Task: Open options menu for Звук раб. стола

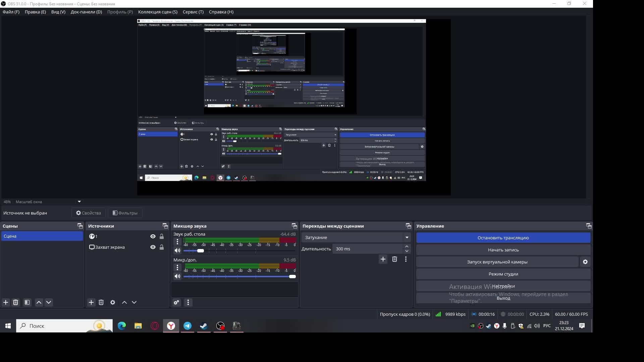Action: click(x=177, y=242)
